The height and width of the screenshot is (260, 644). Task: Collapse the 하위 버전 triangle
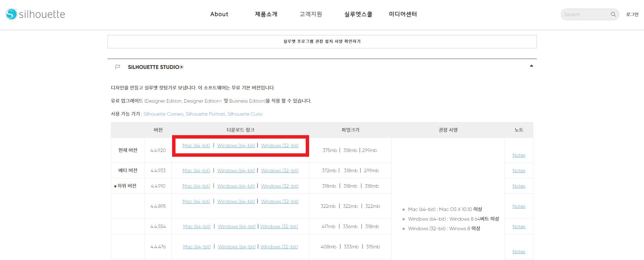point(115,186)
